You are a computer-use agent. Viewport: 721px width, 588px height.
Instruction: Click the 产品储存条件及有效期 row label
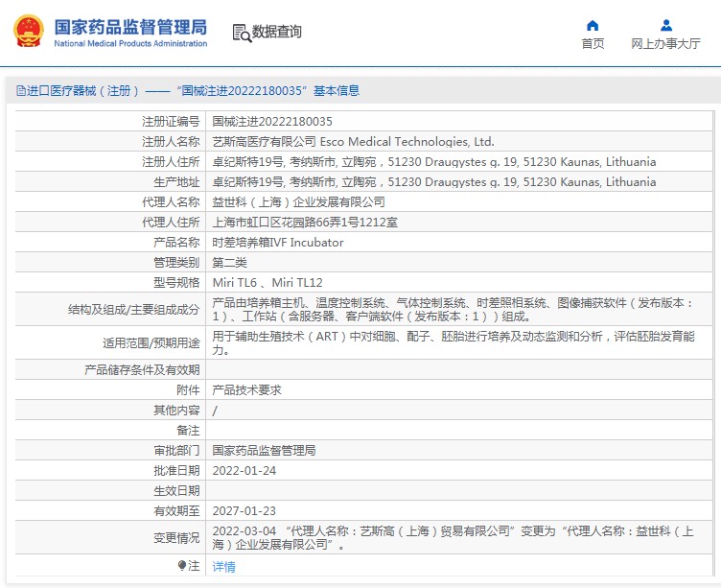pos(142,370)
